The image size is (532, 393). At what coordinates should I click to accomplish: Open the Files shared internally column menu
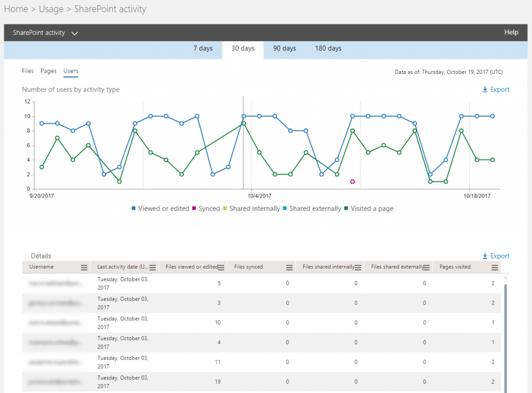pyautogui.click(x=358, y=268)
